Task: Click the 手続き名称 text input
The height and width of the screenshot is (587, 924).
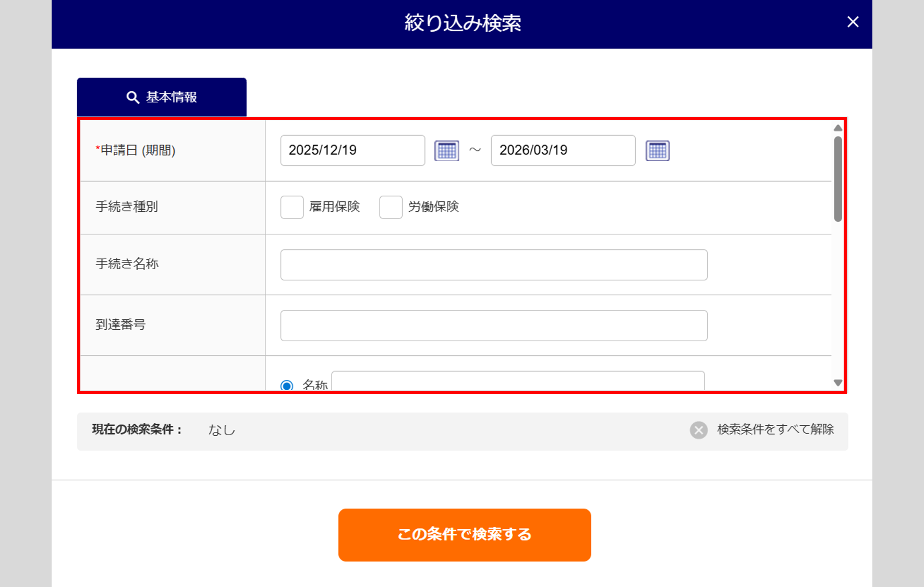Action: [493, 265]
